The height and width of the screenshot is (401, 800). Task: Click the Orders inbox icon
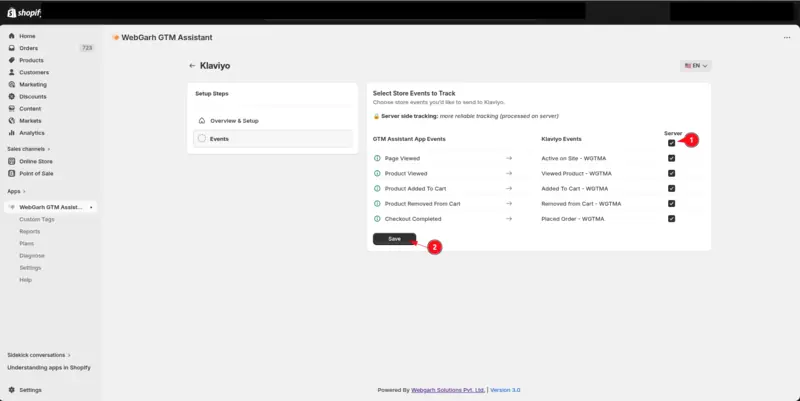12,48
